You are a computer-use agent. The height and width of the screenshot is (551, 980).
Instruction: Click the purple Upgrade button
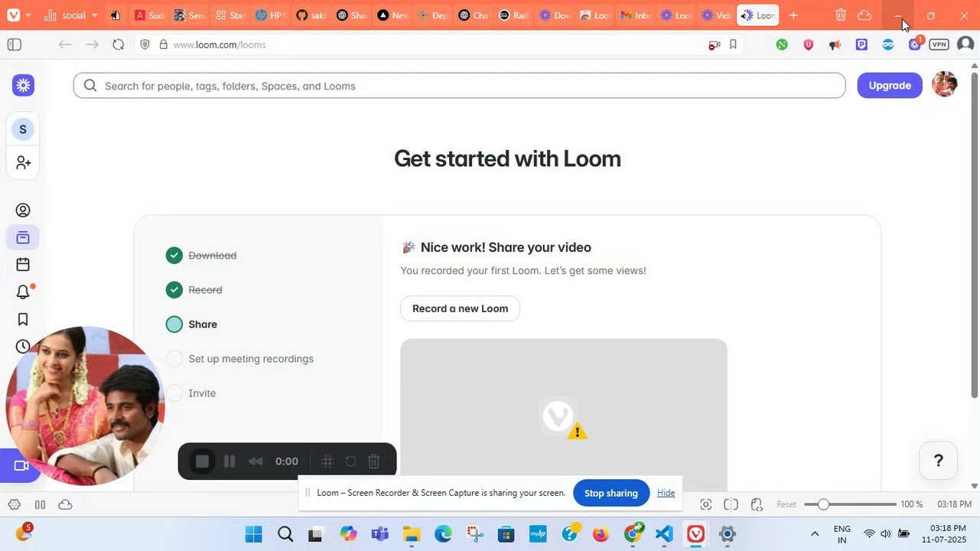tap(890, 85)
